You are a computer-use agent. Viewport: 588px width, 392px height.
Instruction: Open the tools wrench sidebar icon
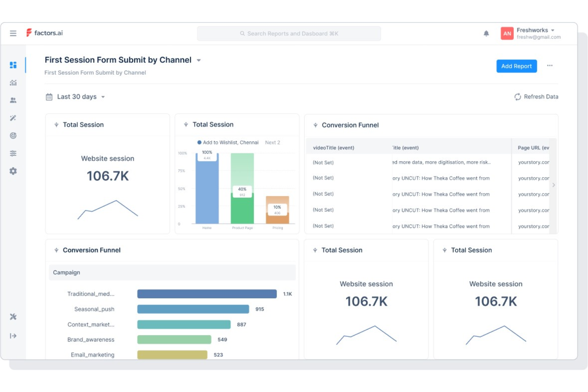(x=13, y=317)
